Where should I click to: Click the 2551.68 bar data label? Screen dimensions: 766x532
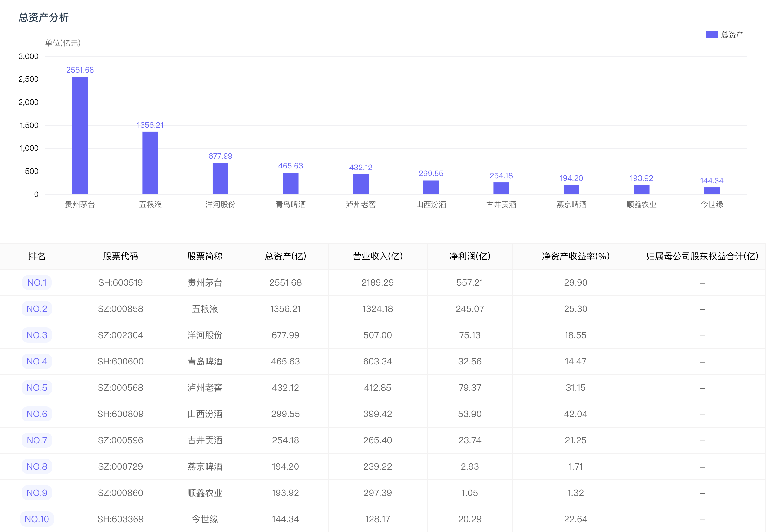(80, 70)
